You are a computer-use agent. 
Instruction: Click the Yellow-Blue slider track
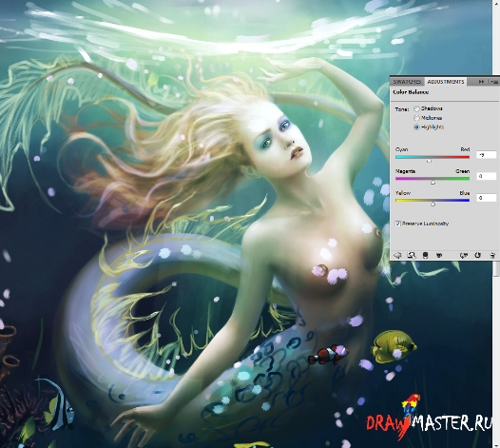(433, 201)
